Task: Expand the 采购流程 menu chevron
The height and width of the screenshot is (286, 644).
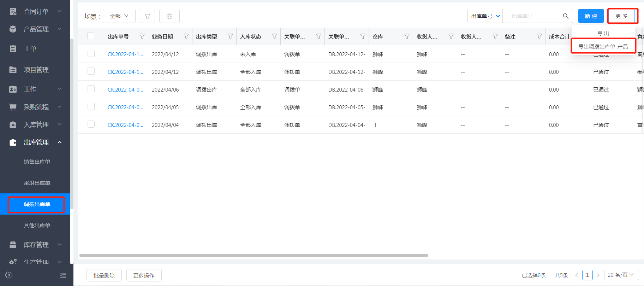Action: tap(60, 107)
